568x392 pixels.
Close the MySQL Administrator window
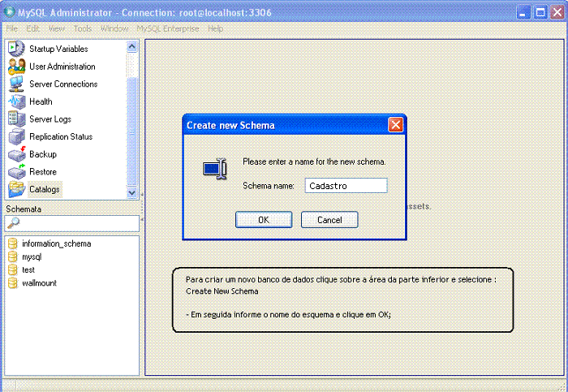[x=557, y=13]
